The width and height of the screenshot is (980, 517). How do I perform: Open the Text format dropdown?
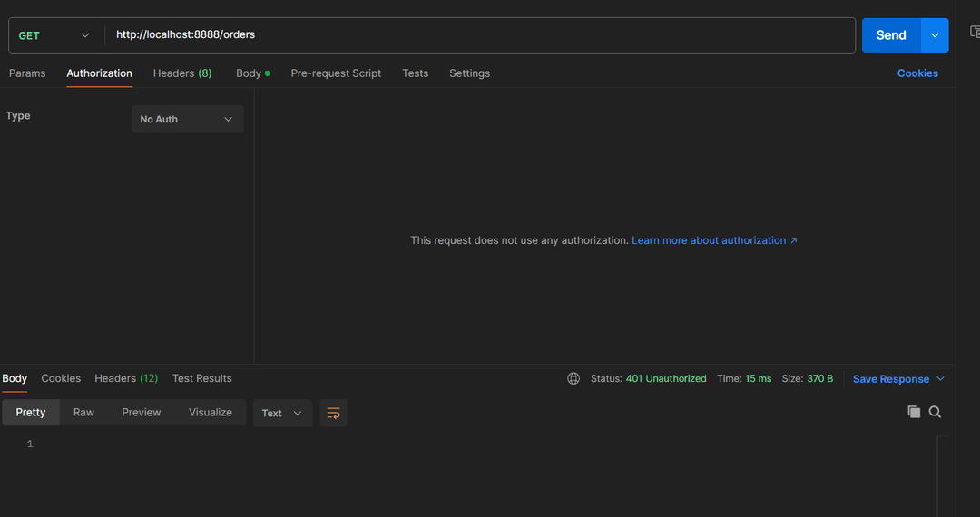coord(282,413)
